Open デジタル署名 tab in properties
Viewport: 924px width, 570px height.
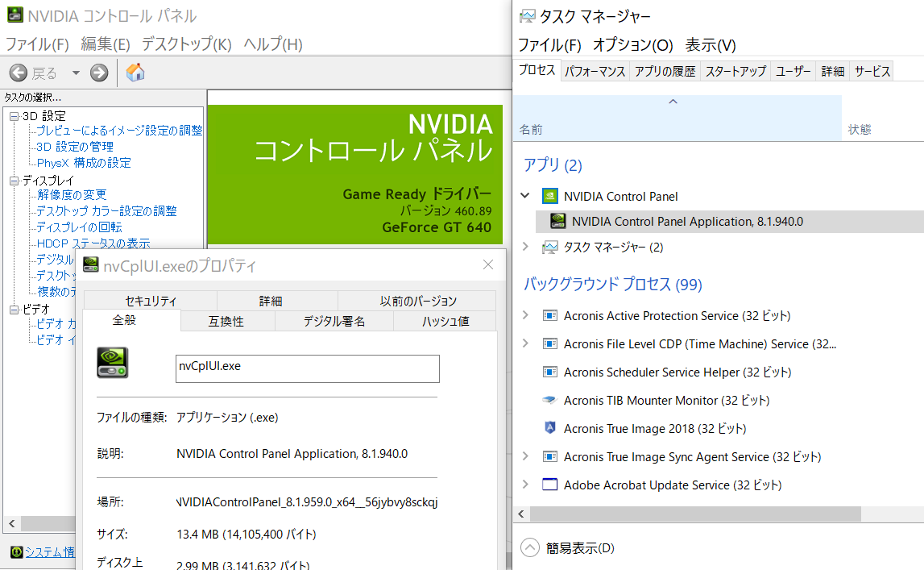pyautogui.click(x=334, y=321)
